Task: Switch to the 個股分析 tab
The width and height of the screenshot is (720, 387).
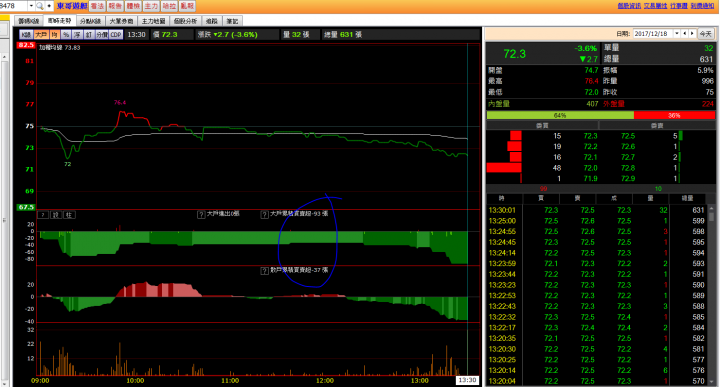Action: pos(186,21)
